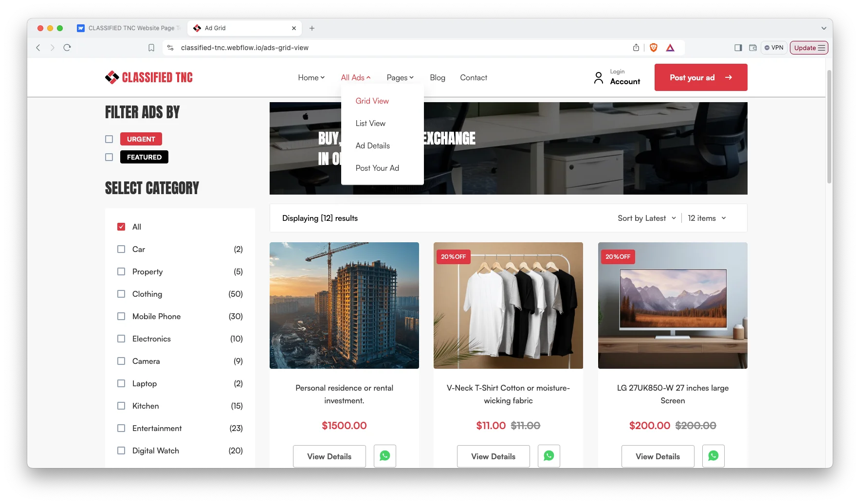Expand the Sort by Latest dropdown
Image resolution: width=860 pixels, height=504 pixels.
[x=646, y=218]
